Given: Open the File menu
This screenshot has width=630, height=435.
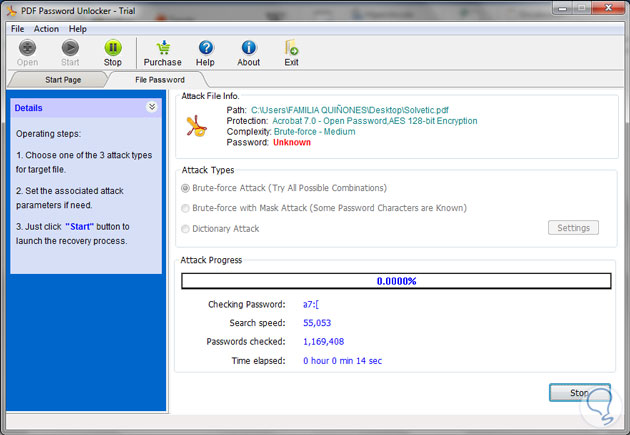Looking at the screenshot, I should 17,29.
